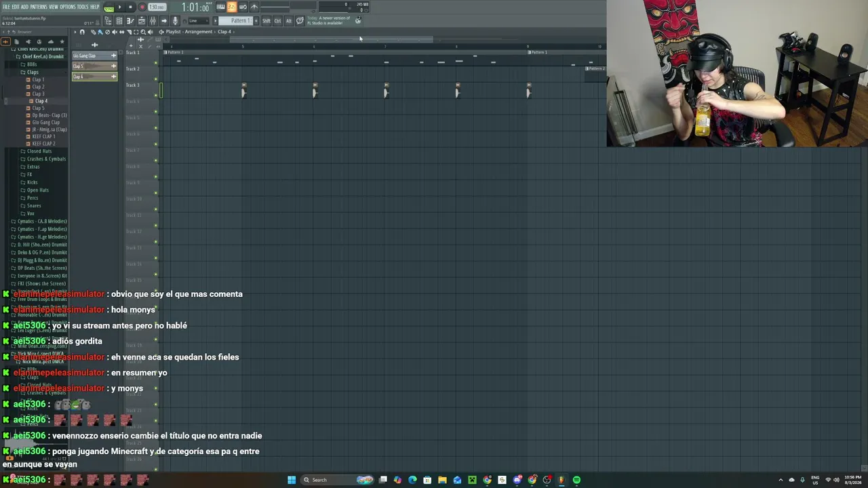The image size is (868, 488).
Task: Click the Alt key hint button
Action: click(289, 21)
